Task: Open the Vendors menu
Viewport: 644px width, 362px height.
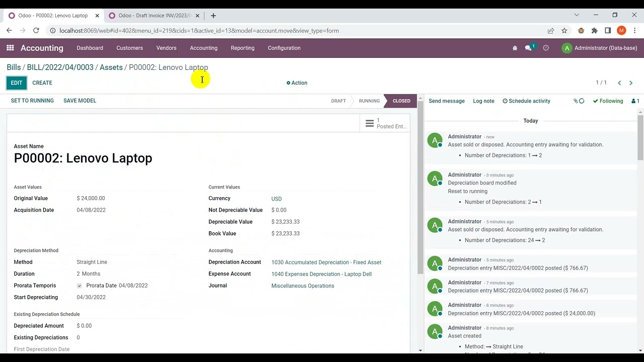Action: [x=167, y=48]
